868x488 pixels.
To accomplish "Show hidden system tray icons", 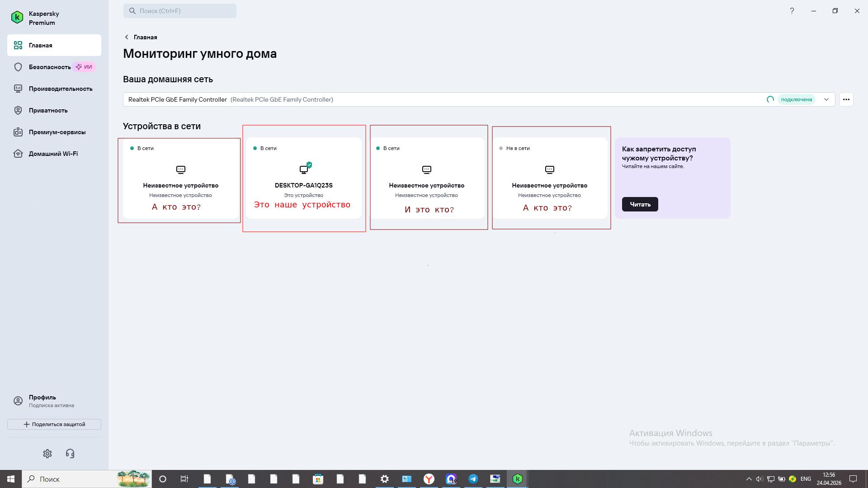I will point(749,479).
